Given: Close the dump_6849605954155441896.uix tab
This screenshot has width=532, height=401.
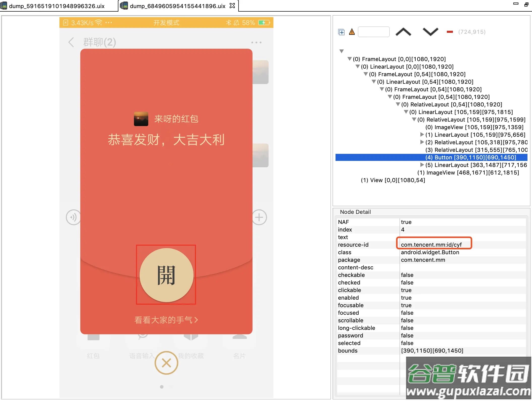Looking at the screenshot, I should [232, 6].
